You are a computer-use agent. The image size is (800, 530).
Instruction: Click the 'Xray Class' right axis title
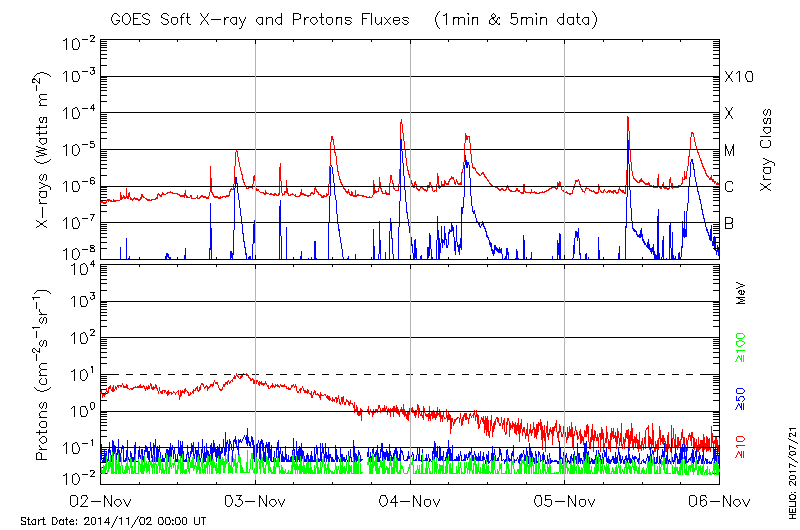click(767, 150)
